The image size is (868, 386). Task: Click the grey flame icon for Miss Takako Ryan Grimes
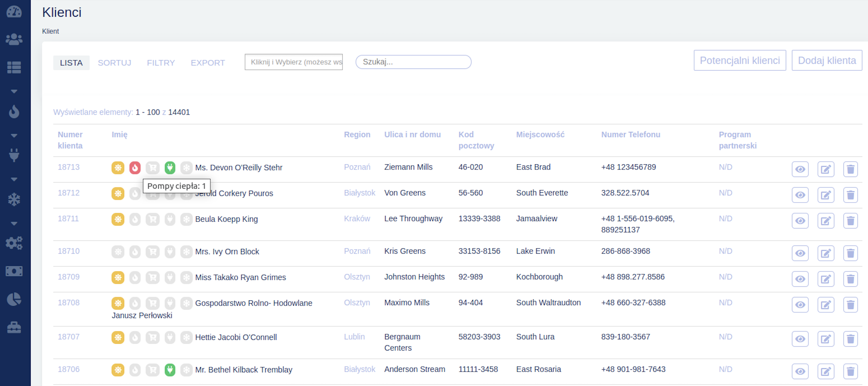[135, 278]
